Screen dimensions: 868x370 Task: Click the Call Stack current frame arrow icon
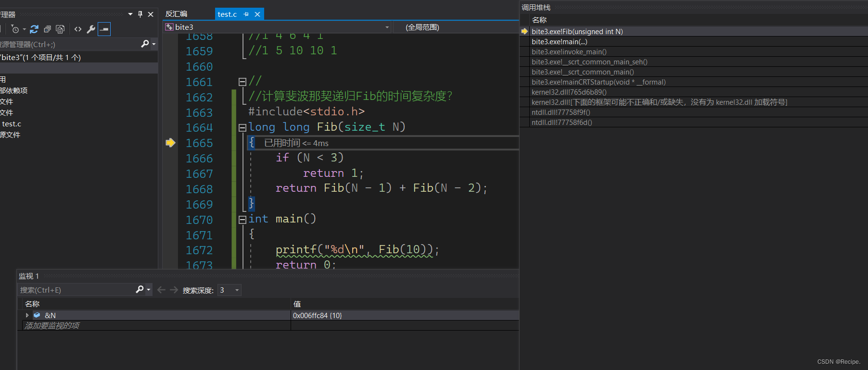(x=524, y=31)
